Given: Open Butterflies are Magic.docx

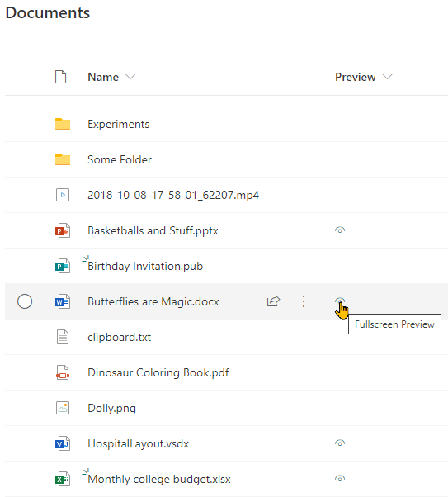Looking at the screenshot, I should click(153, 301).
